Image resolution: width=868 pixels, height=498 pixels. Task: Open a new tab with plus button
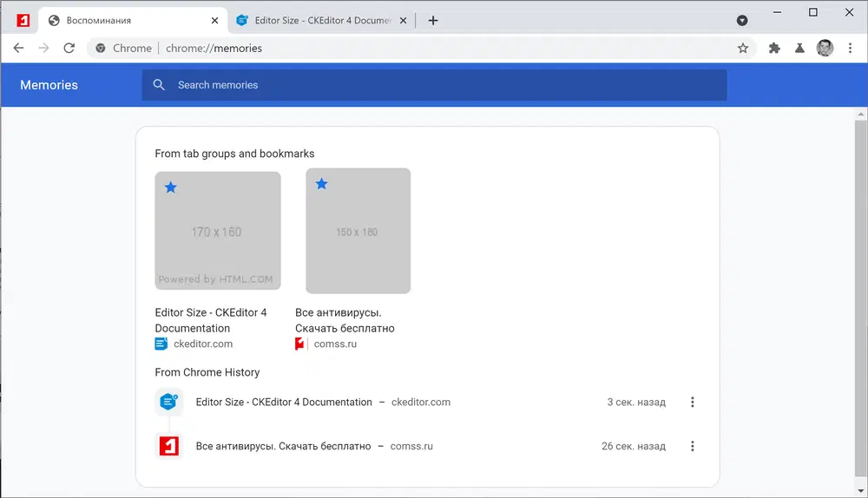tap(433, 21)
